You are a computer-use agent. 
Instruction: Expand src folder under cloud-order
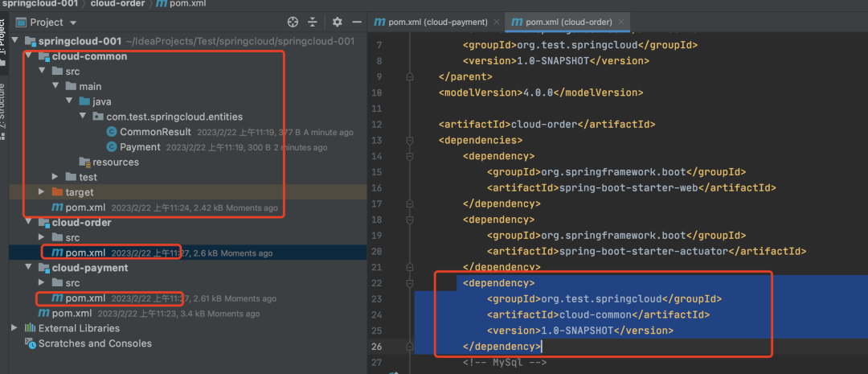pyautogui.click(x=42, y=237)
